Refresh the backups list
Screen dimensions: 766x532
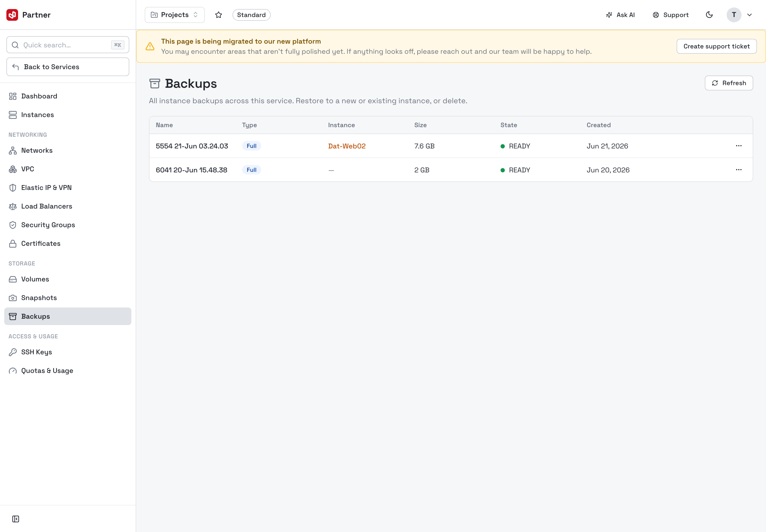[x=729, y=83]
